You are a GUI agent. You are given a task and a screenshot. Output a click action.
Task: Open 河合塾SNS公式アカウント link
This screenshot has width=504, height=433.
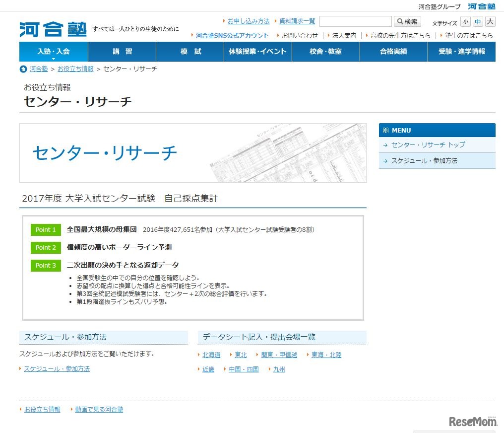tap(232, 36)
